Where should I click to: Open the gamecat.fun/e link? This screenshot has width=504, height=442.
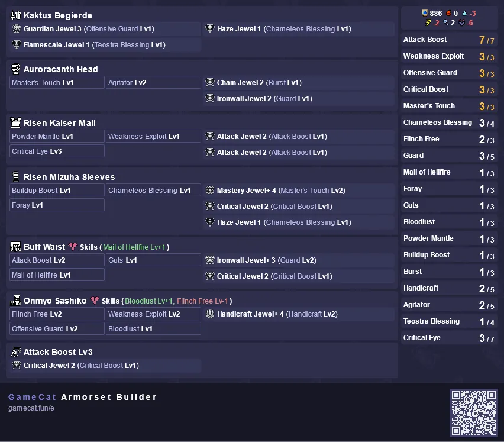(x=31, y=408)
